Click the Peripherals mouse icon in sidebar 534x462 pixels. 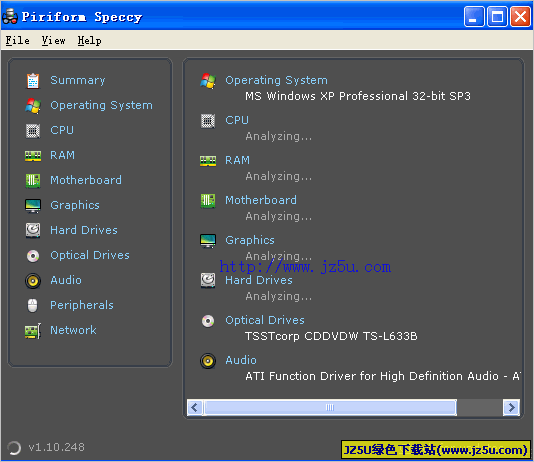tap(32, 305)
